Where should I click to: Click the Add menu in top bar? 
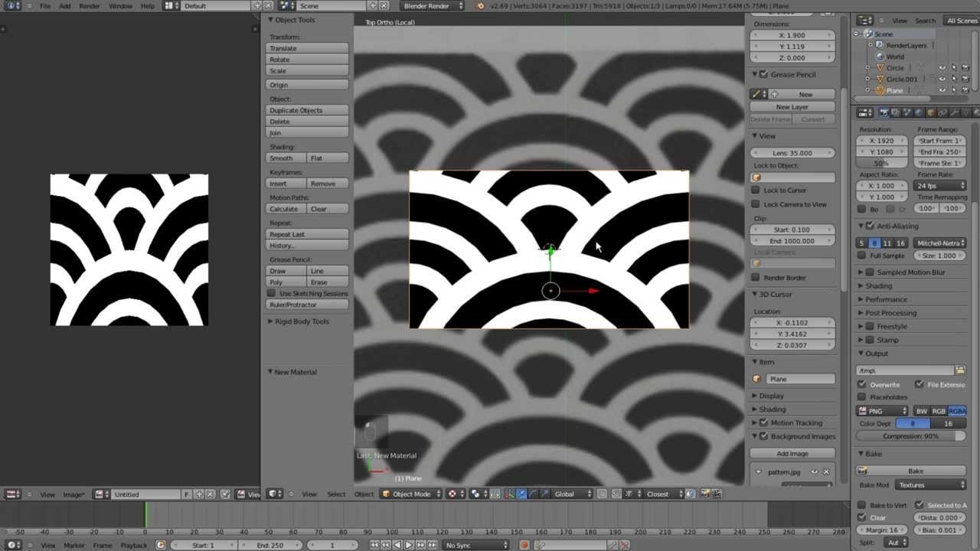point(65,5)
